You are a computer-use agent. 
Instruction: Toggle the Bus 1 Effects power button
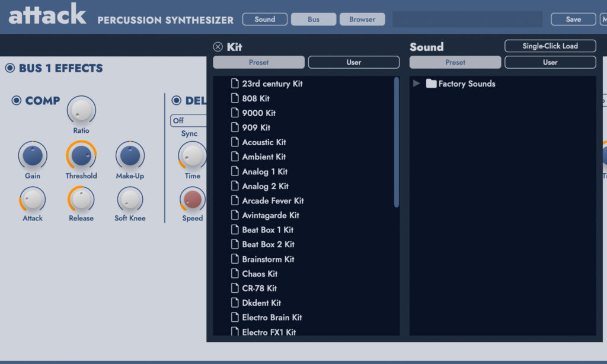click(x=10, y=68)
